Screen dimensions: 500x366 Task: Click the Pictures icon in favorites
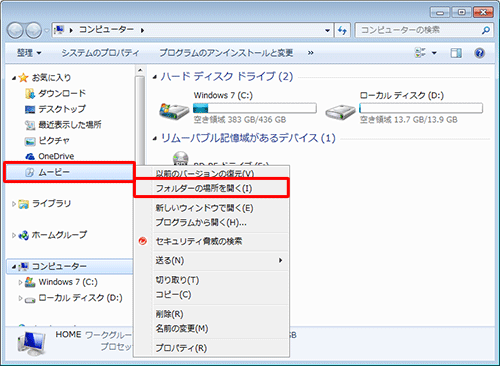[x=30, y=141]
